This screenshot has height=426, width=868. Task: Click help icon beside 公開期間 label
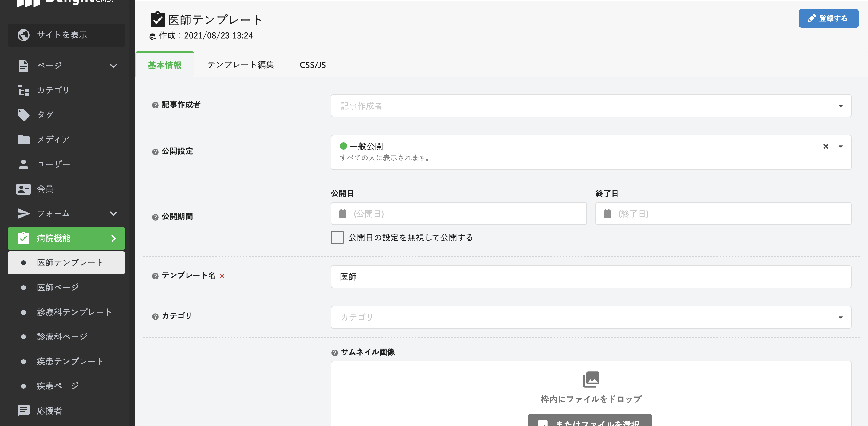pos(155,217)
